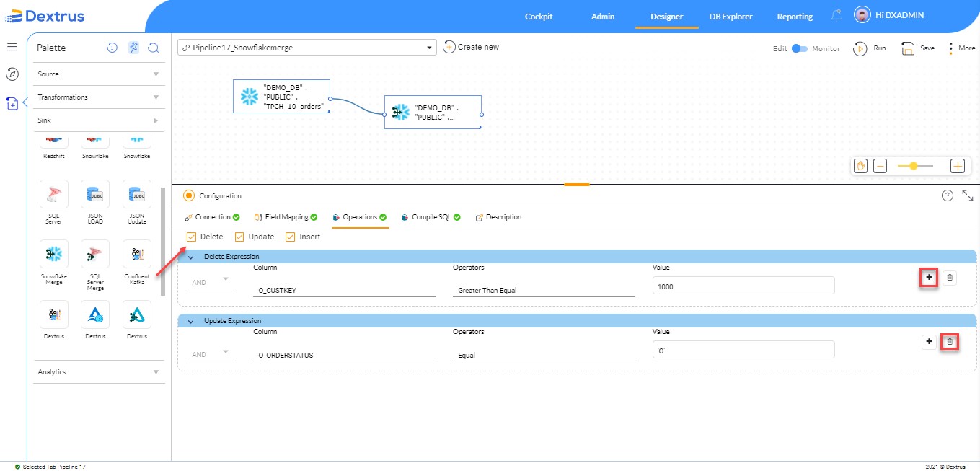The image size is (980, 471).
Task: Switch to the Connection tab
Action: pyautogui.click(x=213, y=217)
